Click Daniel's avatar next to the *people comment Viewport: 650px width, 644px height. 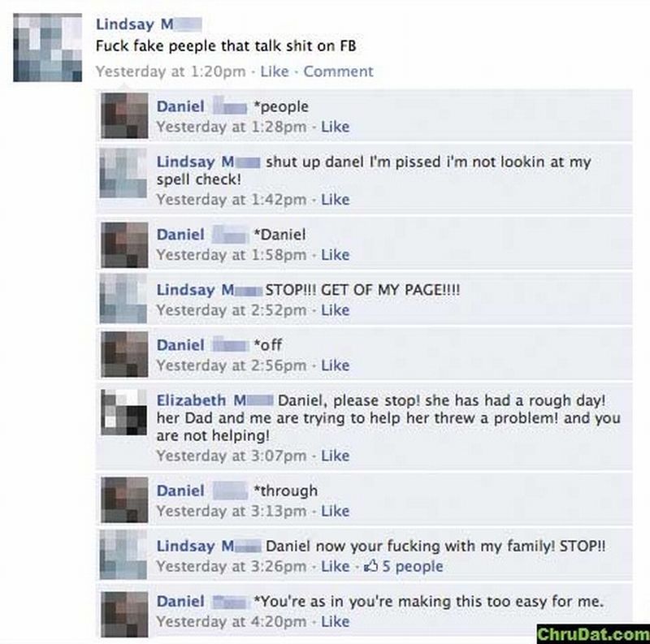coord(124,115)
